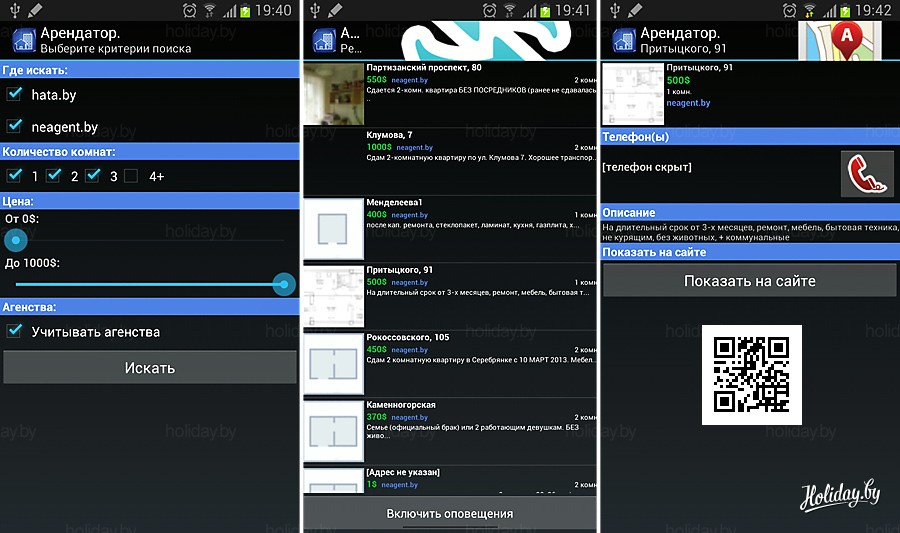Tap the QR code image

click(x=751, y=375)
